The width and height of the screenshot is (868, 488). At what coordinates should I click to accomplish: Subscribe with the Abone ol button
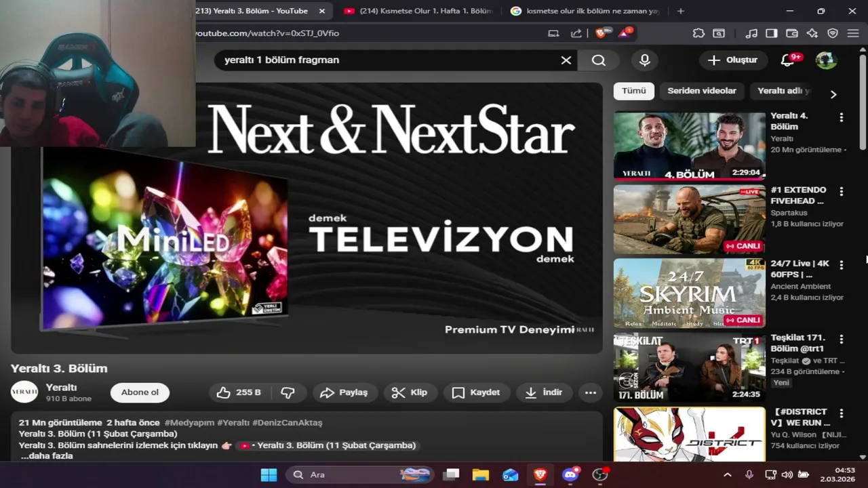tap(140, 392)
